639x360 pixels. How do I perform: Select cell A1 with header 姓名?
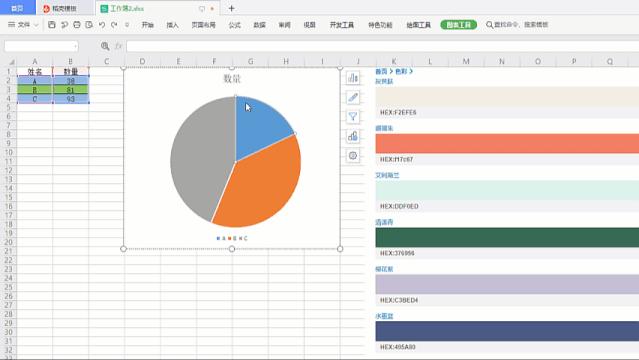click(x=35, y=71)
